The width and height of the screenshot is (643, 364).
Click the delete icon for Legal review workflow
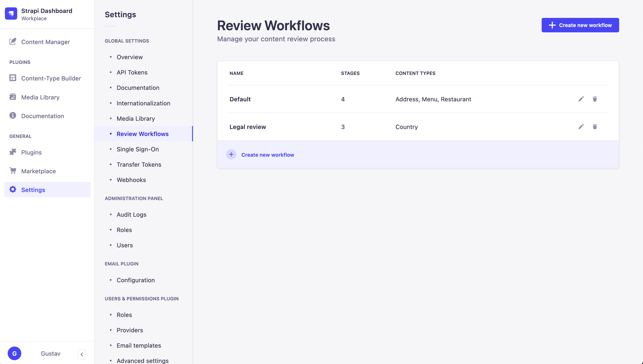[595, 127]
